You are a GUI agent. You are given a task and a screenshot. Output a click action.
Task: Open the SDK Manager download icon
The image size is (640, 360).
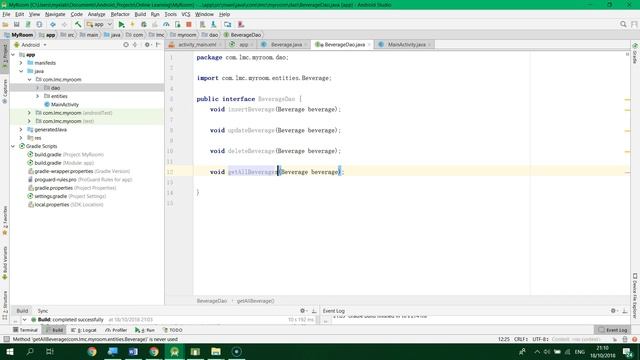[213, 24]
